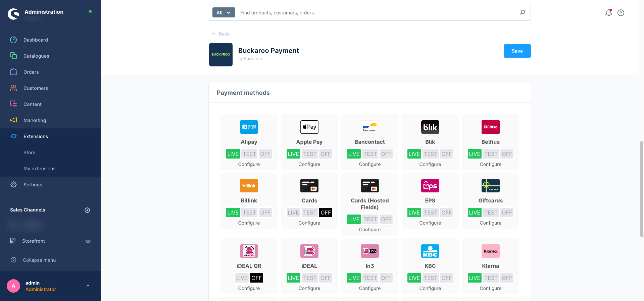Set iDEAL QR to LIVE
644x301 pixels.
pos(242,278)
